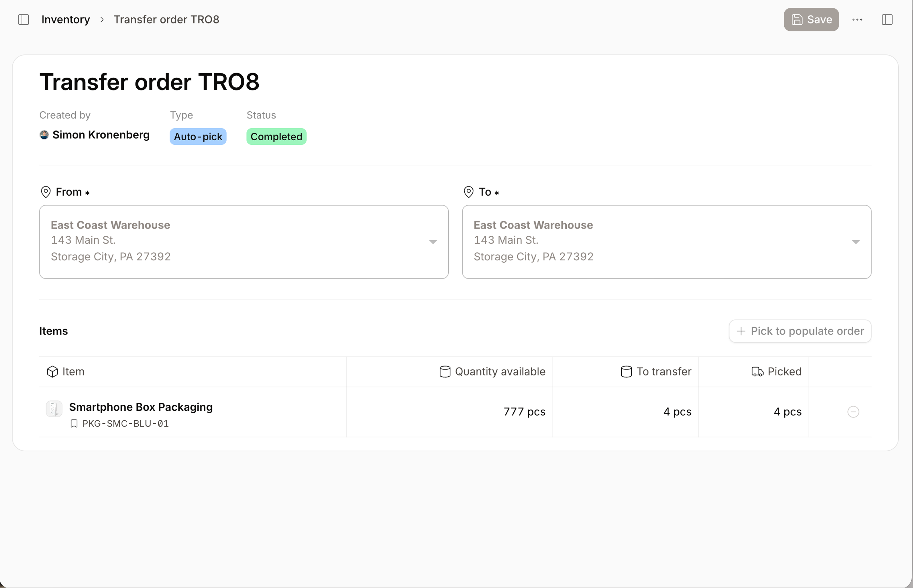Click the Auto-pick type badge
Image resolution: width=913 pixels, height=588 pixels.
click(x=198, y=136)
